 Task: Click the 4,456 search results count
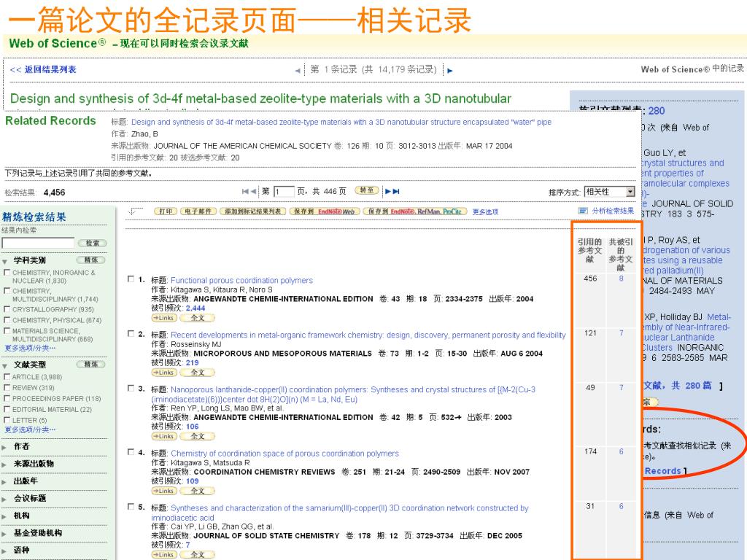pyautogui.click(x=54, y=192)
